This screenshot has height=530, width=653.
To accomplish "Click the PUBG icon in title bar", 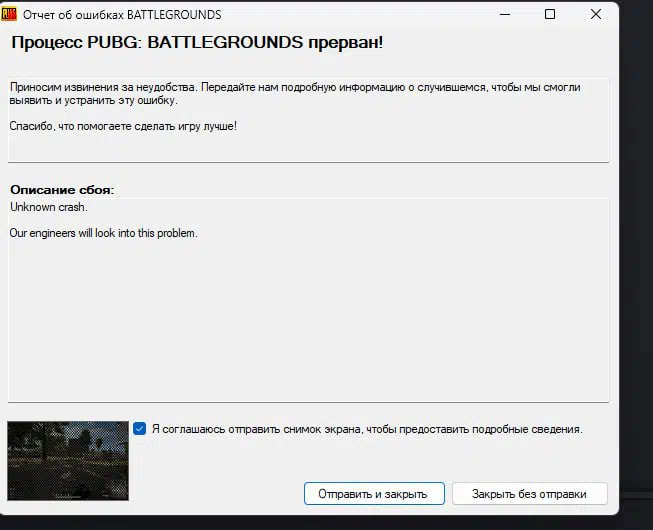I will [x=9, y=15].
